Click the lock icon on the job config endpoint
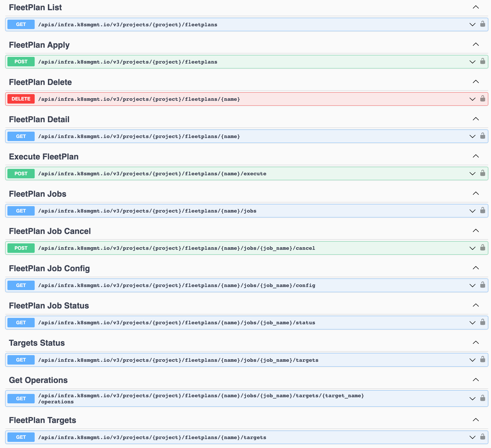 coord(483,285)
